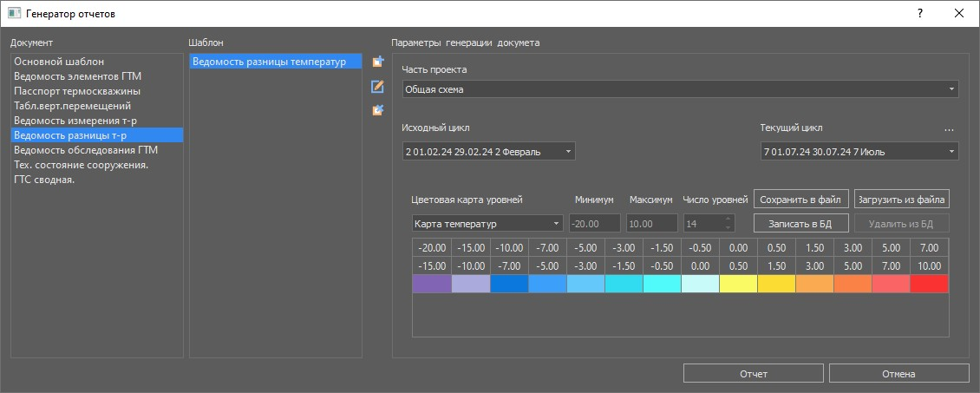Click the add template icon
The height and width of the screenshot is (393, 980).
click(377, 62)
